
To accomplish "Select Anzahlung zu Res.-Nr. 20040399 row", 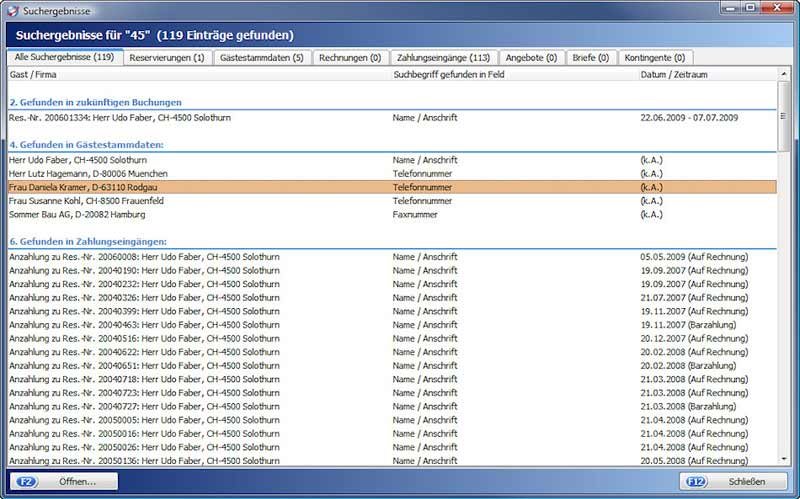I will 392,311.
